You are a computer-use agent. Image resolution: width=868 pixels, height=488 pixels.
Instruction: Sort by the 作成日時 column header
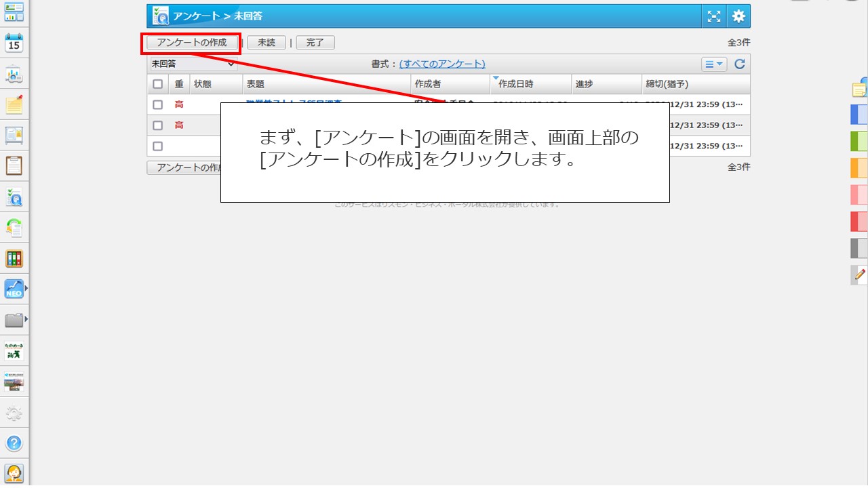pos(530,84)
